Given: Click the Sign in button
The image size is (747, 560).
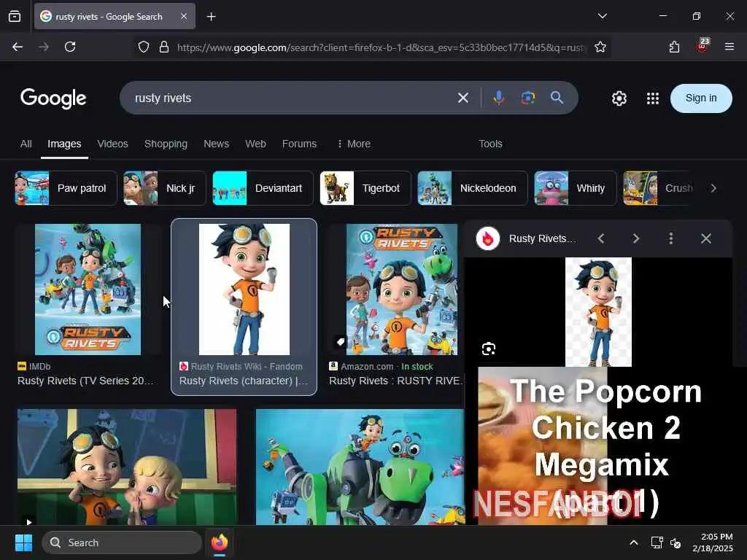Looking at the screenshot, I should (701, 98).
